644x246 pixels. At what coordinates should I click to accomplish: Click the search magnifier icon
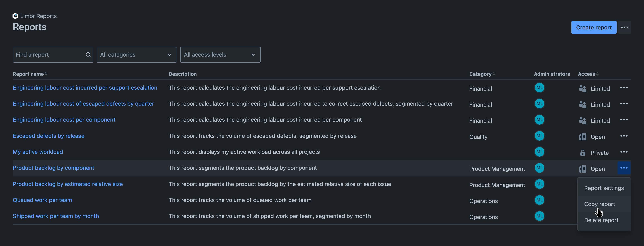pos(88,54)
